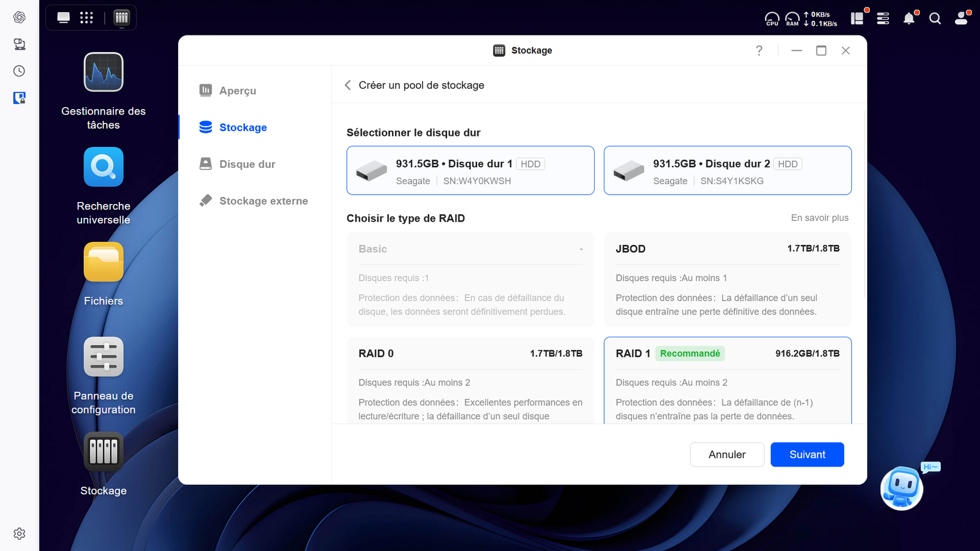Proceed by clicking the Suivant button
980x551 pixels.
807,454
